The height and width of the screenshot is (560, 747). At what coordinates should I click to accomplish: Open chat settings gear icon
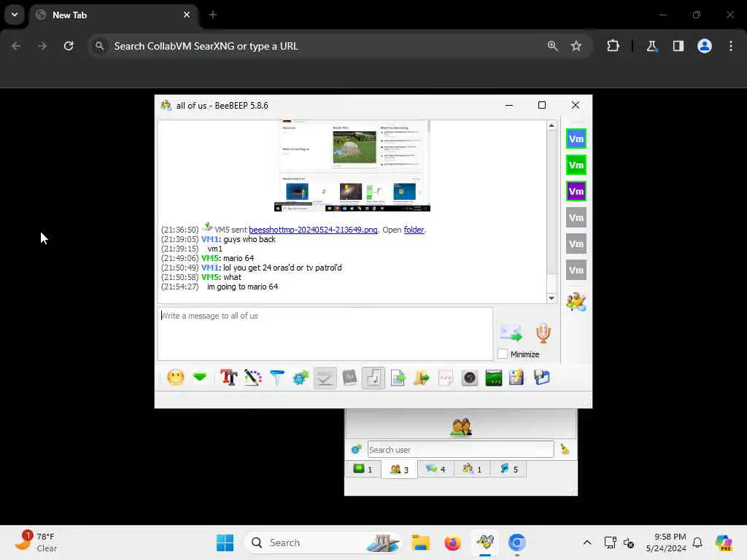pos(301,378)
